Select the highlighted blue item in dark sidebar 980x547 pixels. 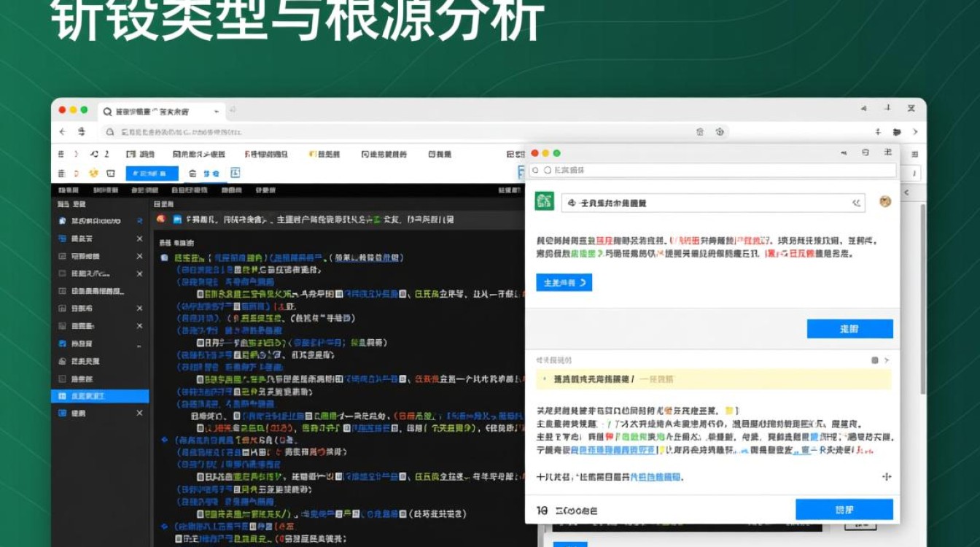pyautogui.click(x=100, y=396)
